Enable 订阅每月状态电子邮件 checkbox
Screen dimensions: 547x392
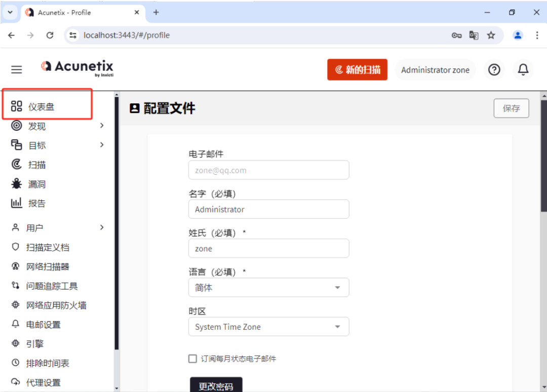click(x=192, y=358)
